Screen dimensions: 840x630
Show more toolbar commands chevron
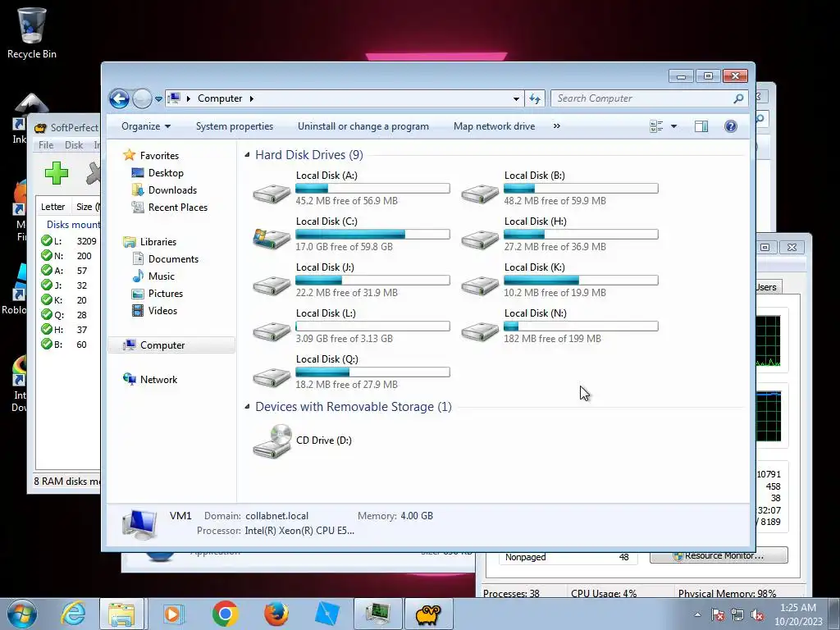point(557,126)
